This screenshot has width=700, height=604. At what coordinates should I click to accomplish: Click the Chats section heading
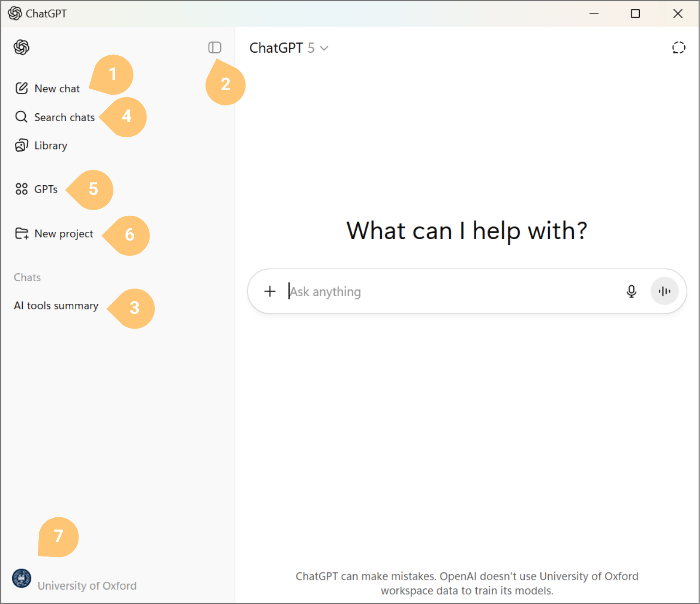point(27,278)
